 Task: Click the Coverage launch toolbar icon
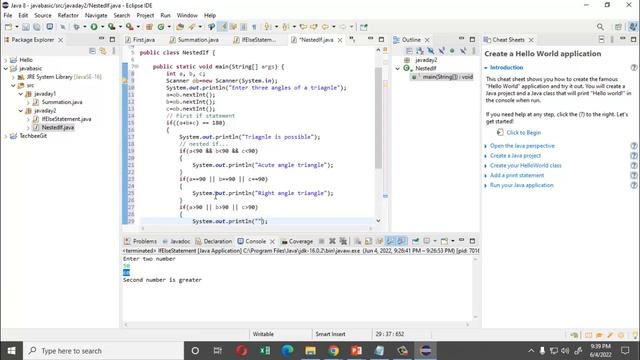(x=111, y=27)
